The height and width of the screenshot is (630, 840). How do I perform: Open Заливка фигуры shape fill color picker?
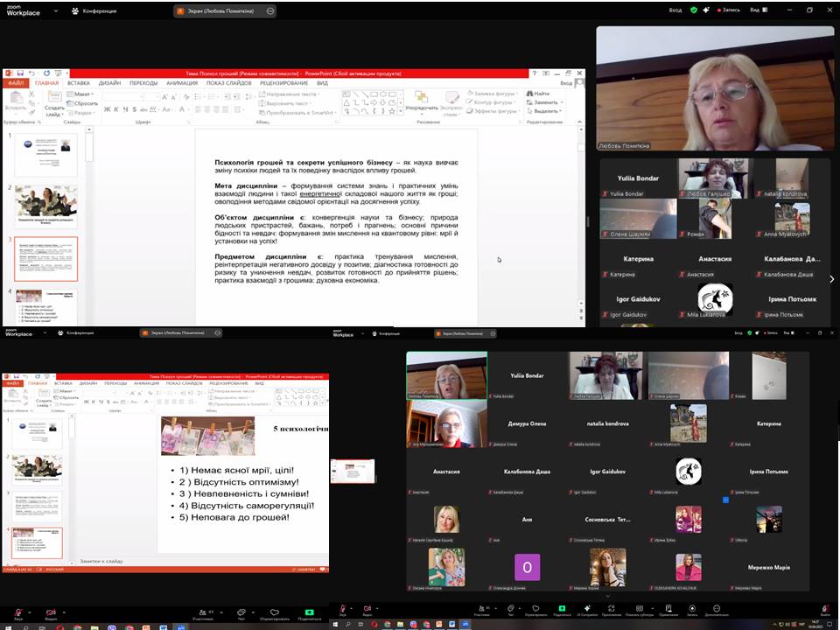tap(494, 94)
